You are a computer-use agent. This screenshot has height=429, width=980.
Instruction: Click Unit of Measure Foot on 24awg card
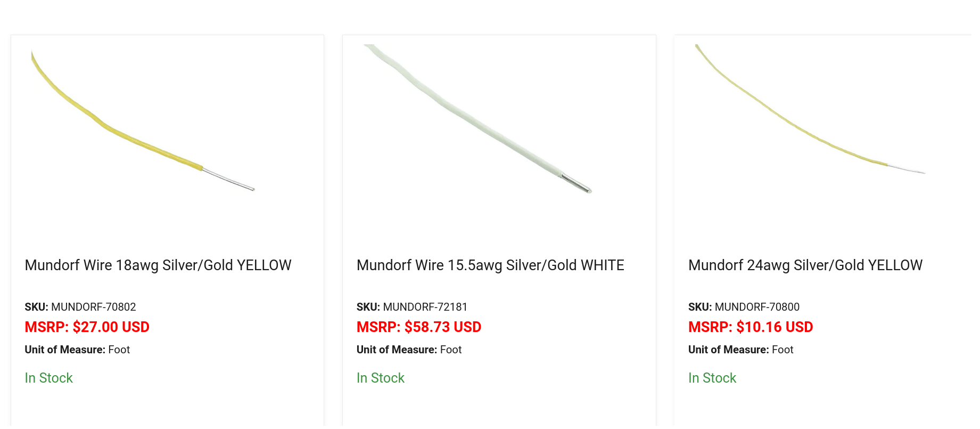740,350
